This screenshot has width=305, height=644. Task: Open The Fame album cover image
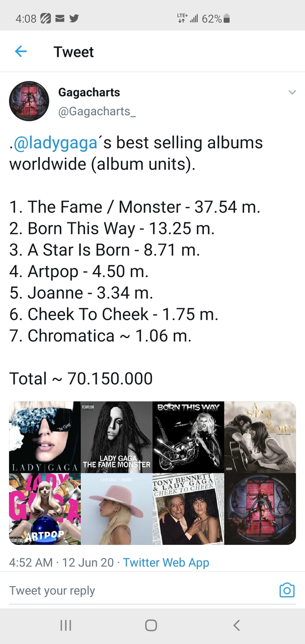pyautogui.click(x=45, y=437)
